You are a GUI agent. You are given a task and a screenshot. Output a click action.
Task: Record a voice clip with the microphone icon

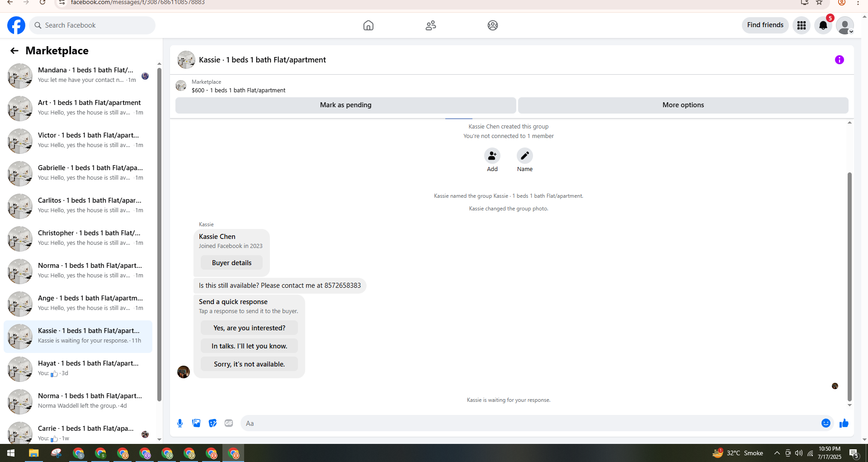(x=180, y=423)
